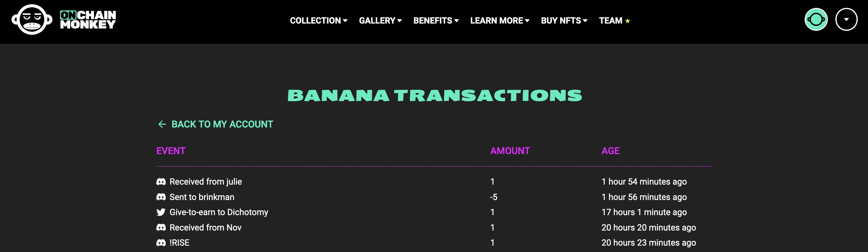The width and height of the screenshot is (868, 252).
Task: Click the Discord icon beside Received from Nov
Action: point(161,228)
